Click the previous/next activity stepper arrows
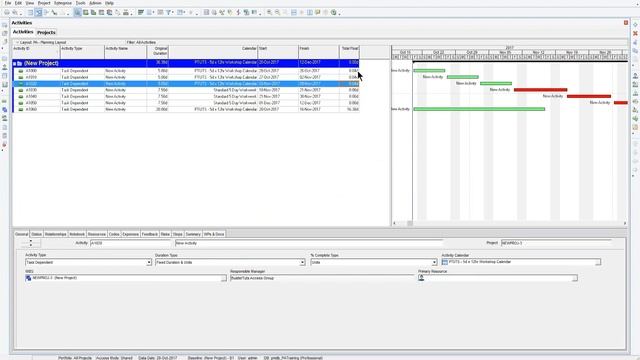 click(x=31, y=243)
